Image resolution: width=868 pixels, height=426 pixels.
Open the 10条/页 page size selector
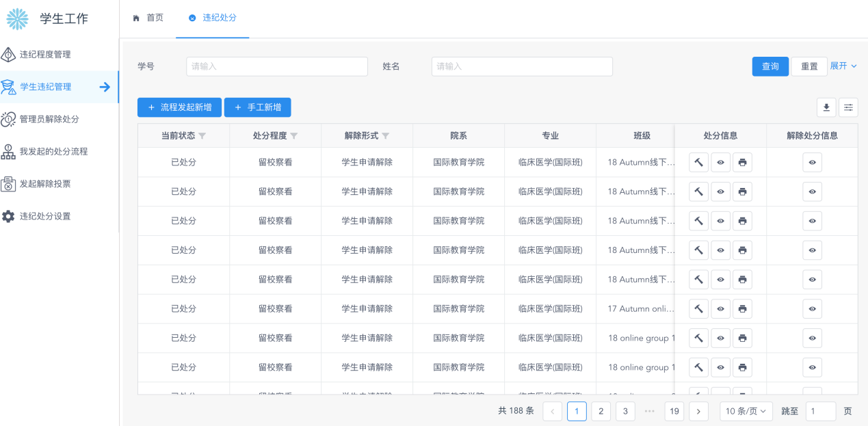[x=746, y=411]
